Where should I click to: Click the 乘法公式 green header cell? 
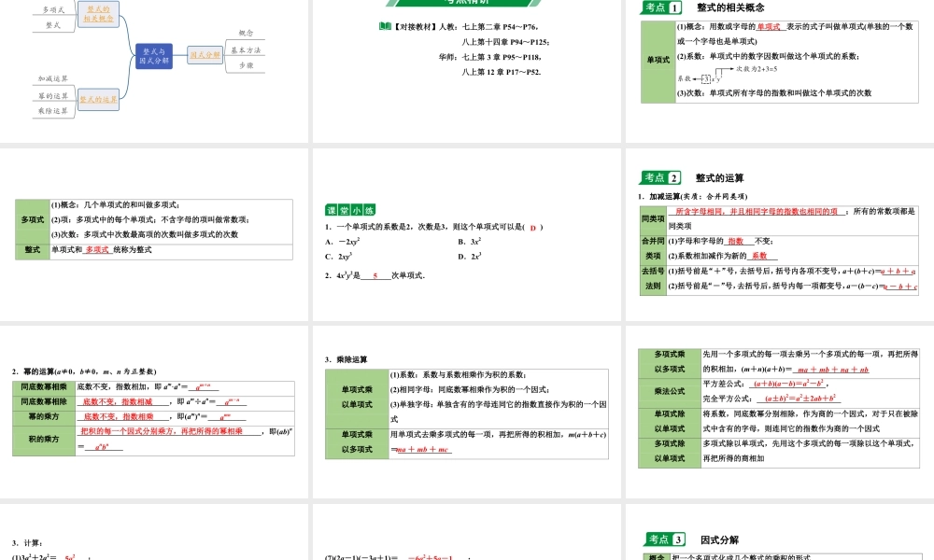point(669,390)
